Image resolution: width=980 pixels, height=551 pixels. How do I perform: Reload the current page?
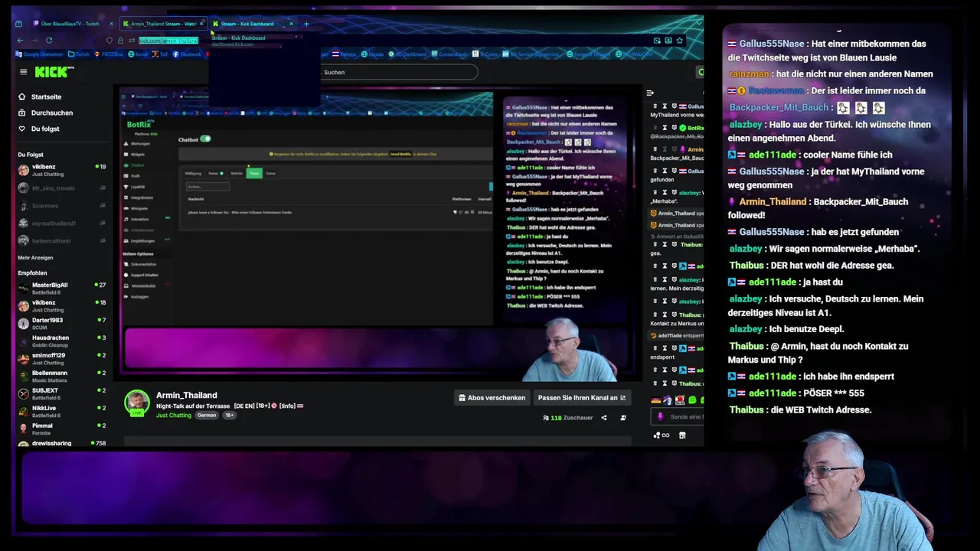pos(49,40)
